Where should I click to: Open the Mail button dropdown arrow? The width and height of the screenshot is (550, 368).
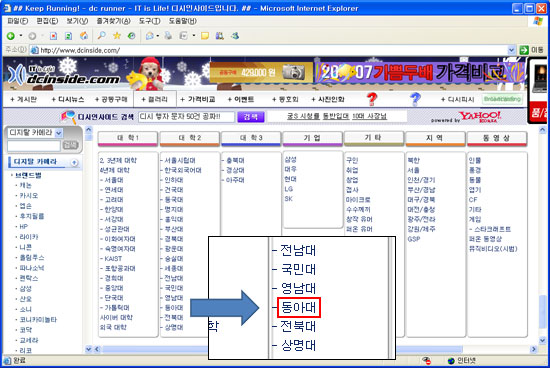(x=157, y=36)
